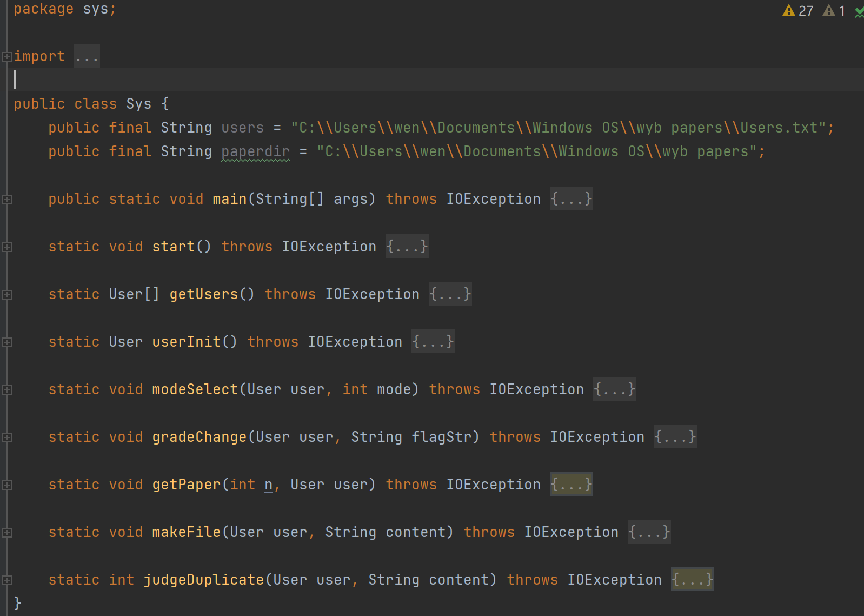The height and width of the screenshot is (616, 864).
Task: Click the 'mode' parameter in modeSelect
Action: (x=394, y=389)
